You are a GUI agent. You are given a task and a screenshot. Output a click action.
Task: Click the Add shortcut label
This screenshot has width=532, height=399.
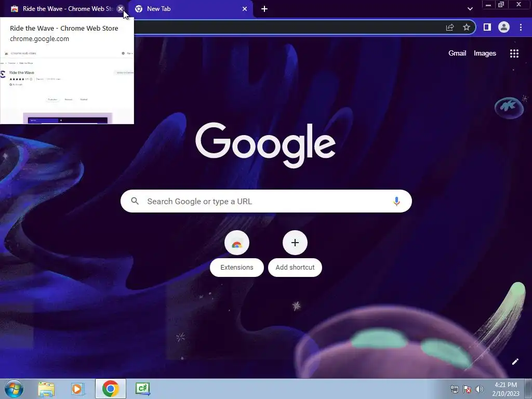click(295, 268)
